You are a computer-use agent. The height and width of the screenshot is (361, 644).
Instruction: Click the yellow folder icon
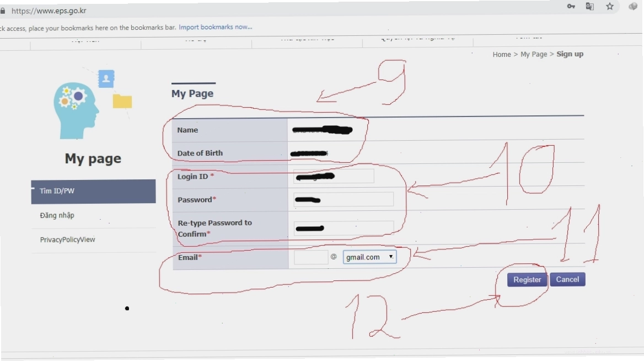click(x=122, y=101)
